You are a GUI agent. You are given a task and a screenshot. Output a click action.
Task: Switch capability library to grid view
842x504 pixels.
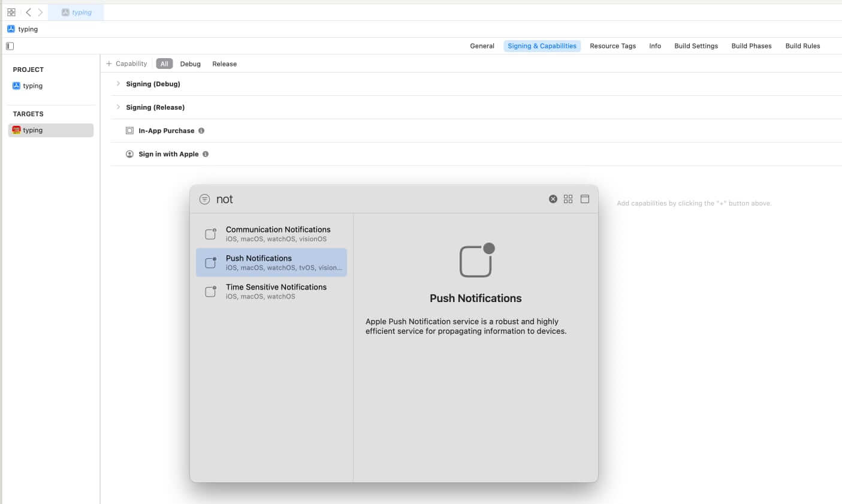[568, 199]
